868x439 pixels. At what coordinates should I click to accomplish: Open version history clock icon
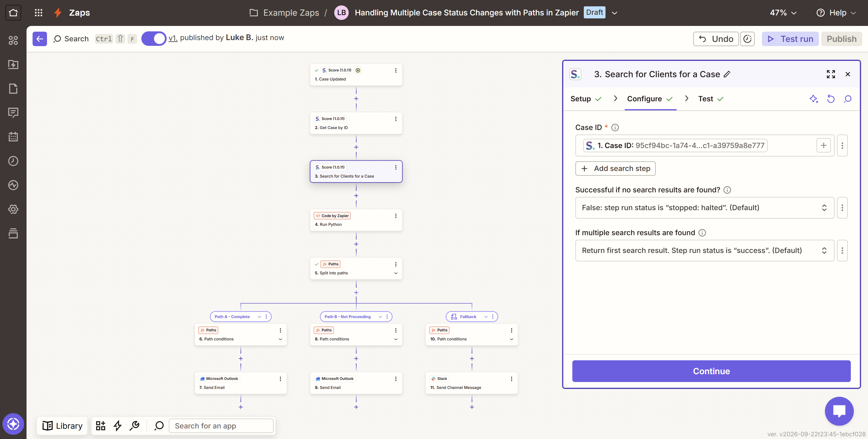pos(747,39)
